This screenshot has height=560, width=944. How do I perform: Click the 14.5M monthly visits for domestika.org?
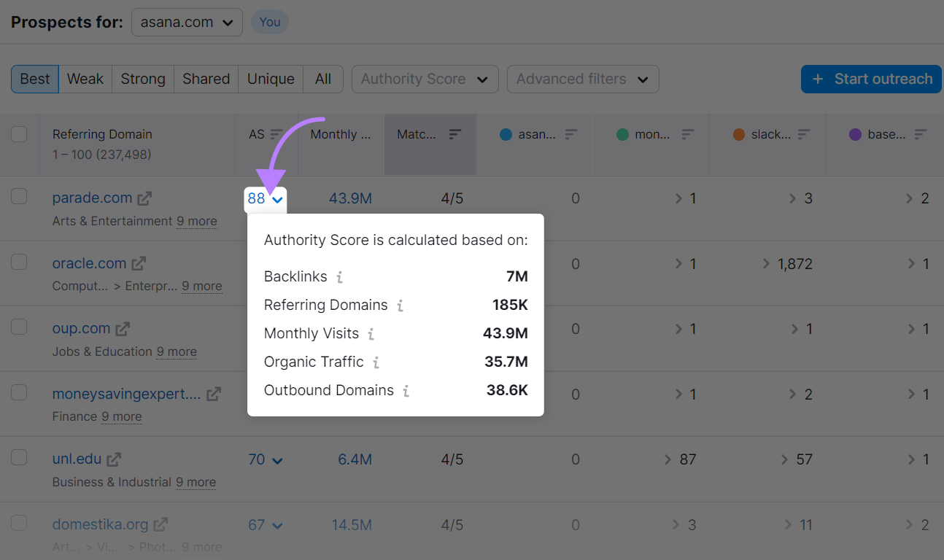coord(352,525)
